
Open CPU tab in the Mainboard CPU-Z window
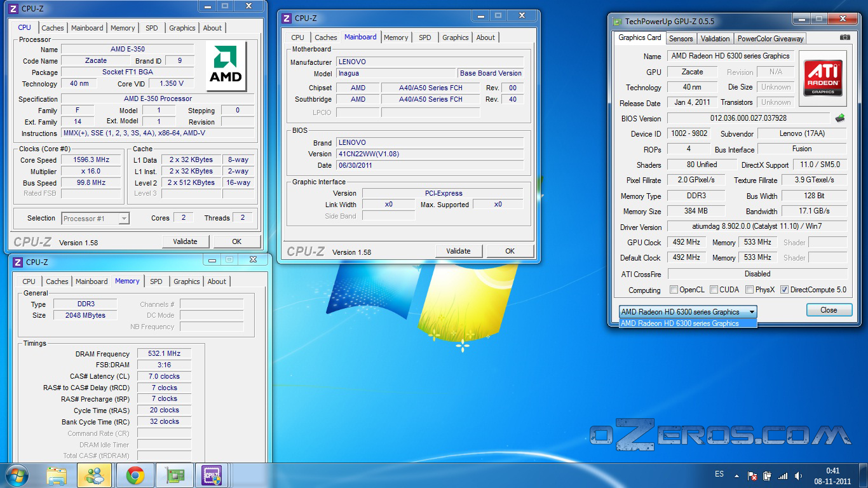297,37
